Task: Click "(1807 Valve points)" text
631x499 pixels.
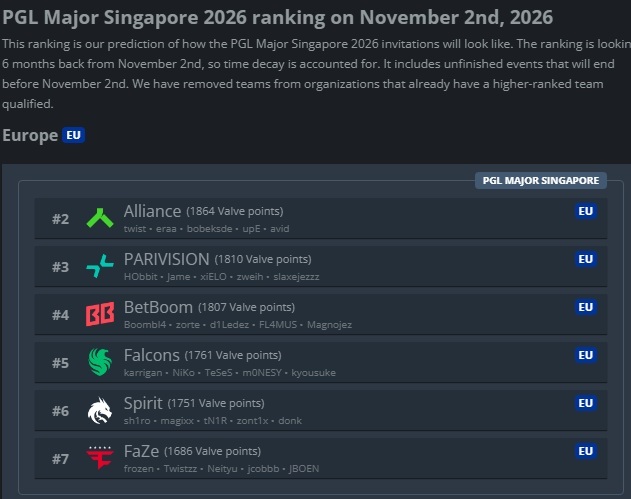Action: click(x=246, y=307)
